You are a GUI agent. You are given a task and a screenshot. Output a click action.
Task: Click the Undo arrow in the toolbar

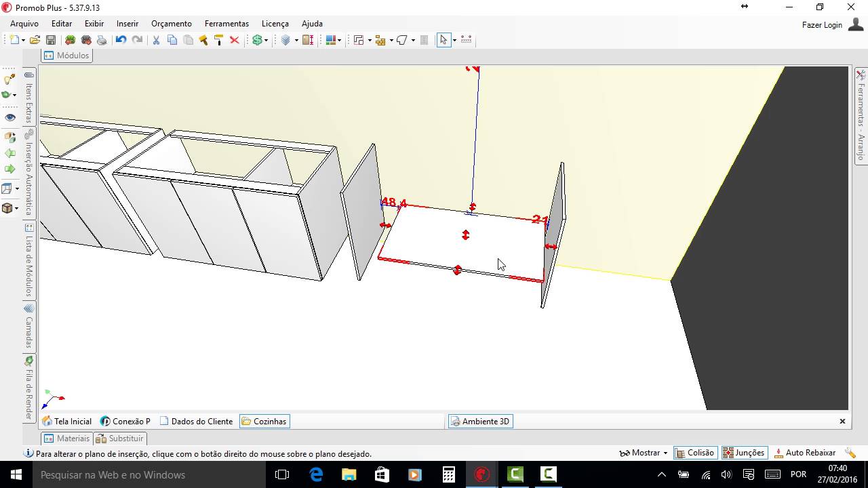(x=121, y=40)
